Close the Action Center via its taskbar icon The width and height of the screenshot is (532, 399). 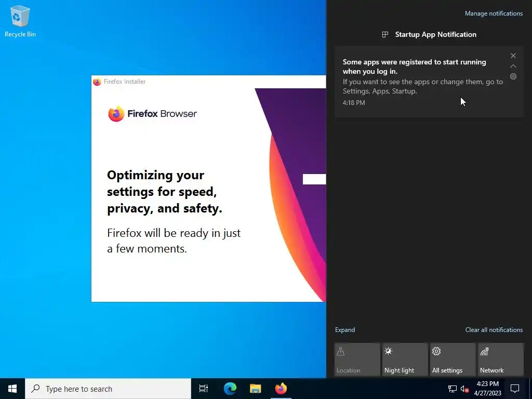515,389
